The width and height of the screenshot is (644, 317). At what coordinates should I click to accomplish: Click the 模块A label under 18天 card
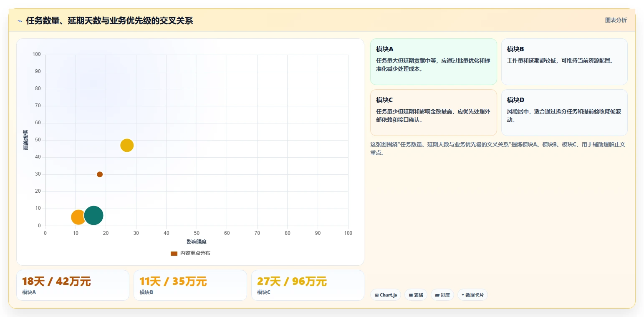coord(29,292)
